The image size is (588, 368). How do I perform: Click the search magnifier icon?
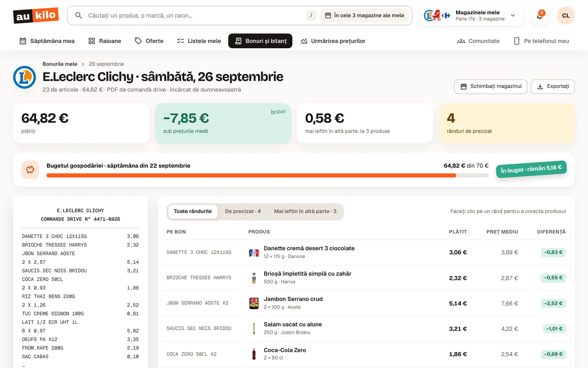(78, 15)
